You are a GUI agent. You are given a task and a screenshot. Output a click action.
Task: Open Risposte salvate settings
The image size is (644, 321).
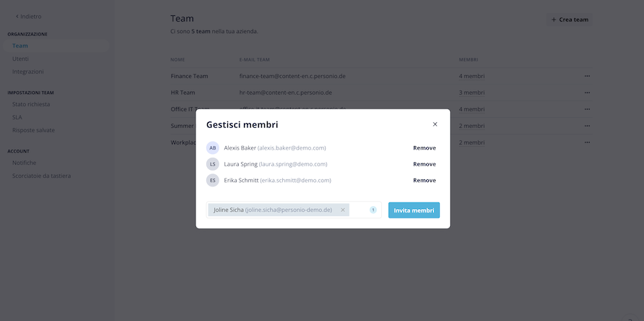(x=33, y=130)
